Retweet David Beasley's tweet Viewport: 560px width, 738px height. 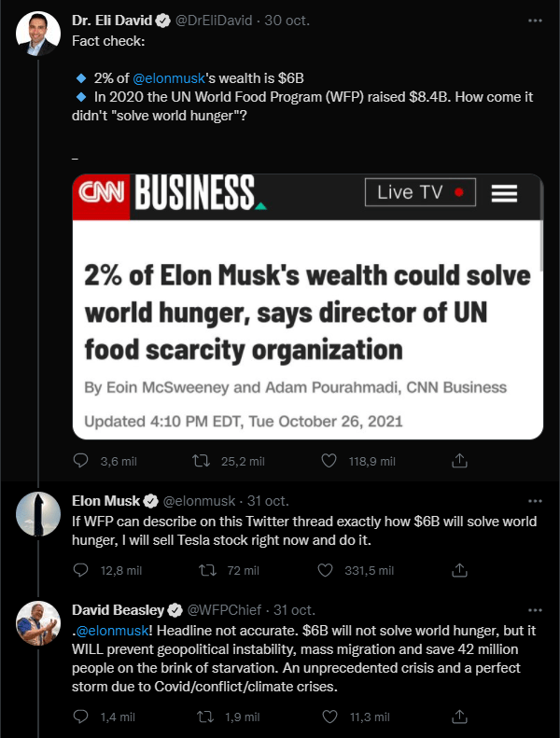click(200, 717)
